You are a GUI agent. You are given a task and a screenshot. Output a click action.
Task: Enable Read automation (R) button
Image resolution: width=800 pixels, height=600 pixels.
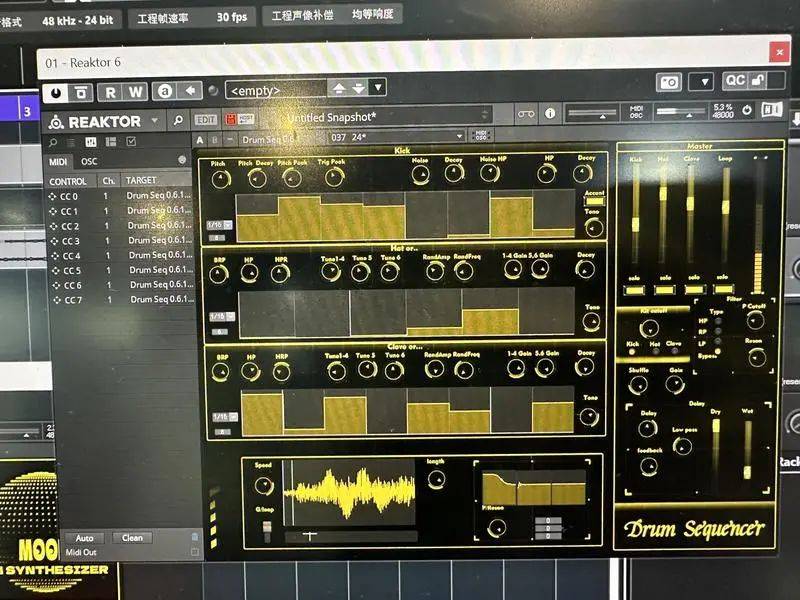[110, 92]
